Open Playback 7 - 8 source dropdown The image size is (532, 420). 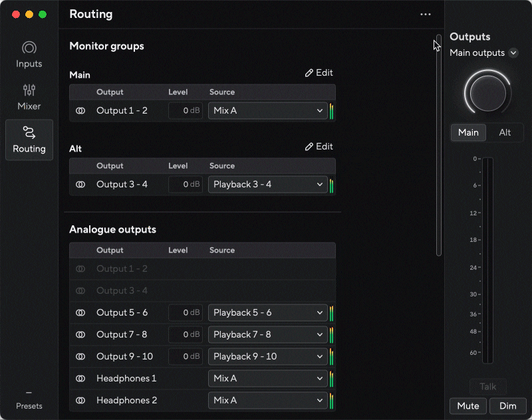(268, 334)
